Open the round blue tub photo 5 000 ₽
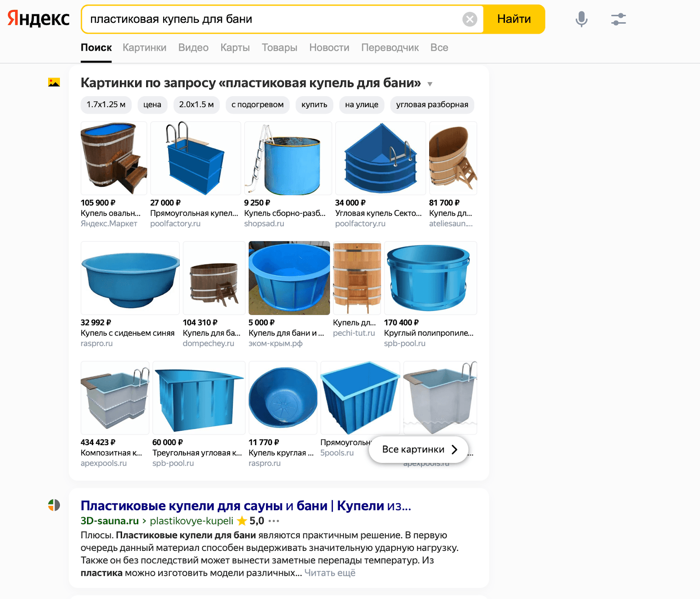This screenshot has width=700, height=599. coord(289,278)
